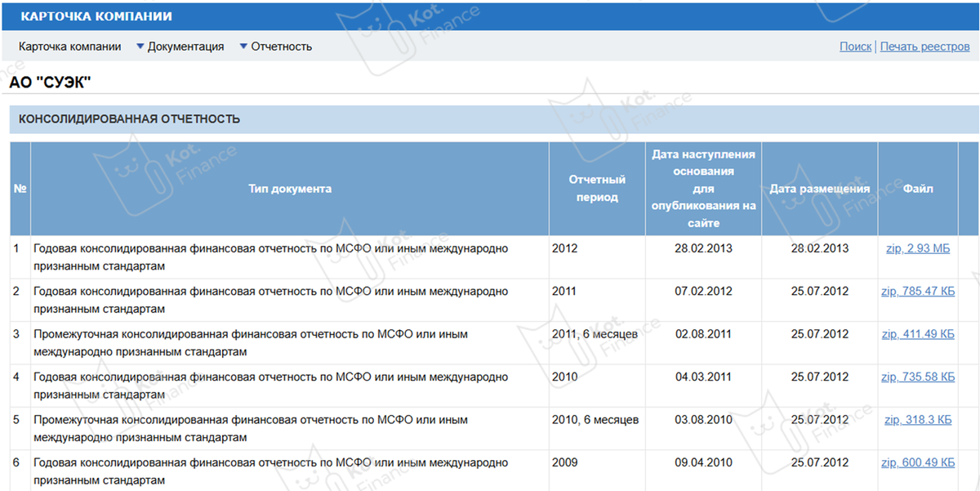This screenshot has width=980, height=491.
Task: Expand the Отчетность dropdown menu
Action: point(275,47)
